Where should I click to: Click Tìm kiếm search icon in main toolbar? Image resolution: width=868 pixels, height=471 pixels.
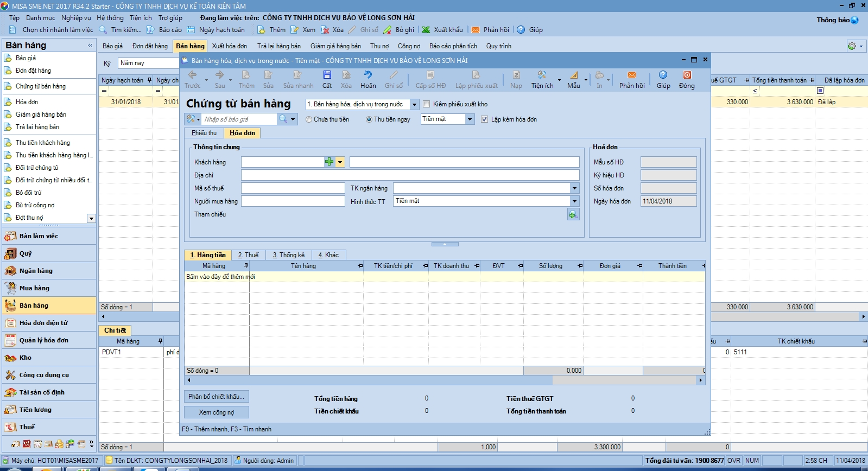[x=103, y=30]
